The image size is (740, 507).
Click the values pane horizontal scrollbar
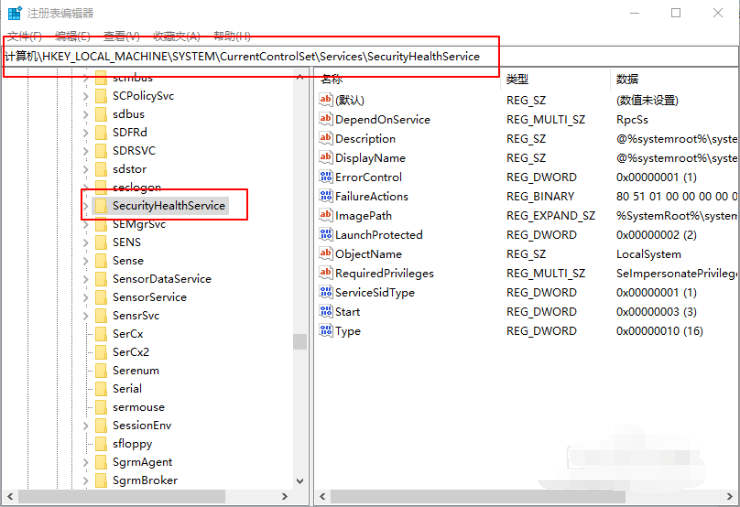pos(470,495)
